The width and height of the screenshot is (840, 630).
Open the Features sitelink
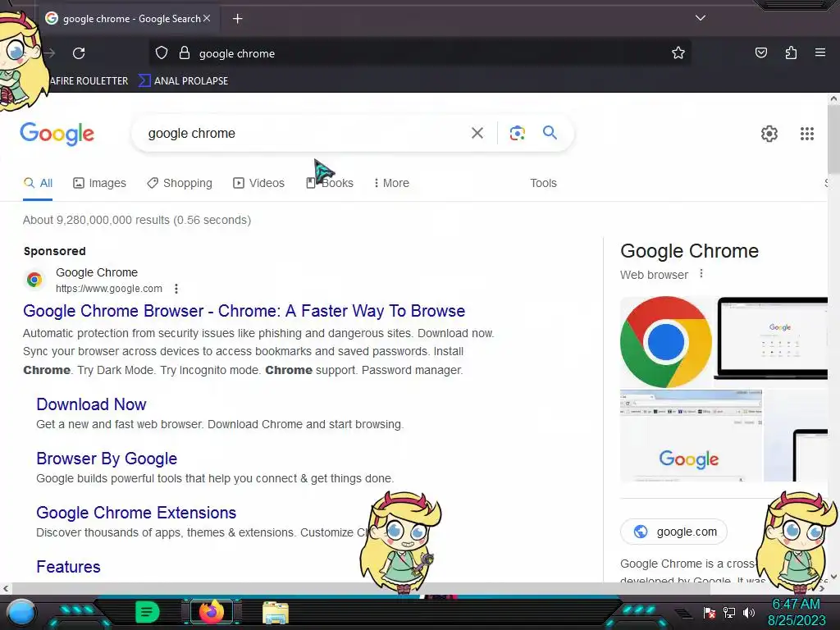pyautogui.click(x=68, y=567)
